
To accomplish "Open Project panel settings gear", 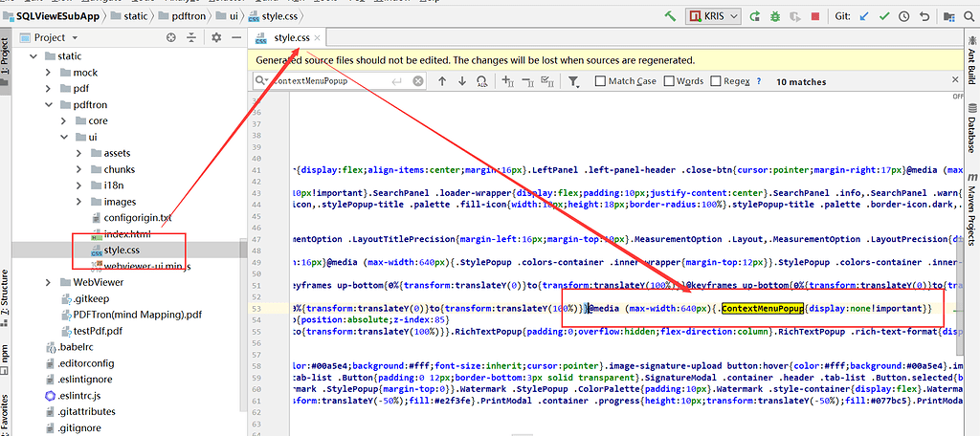I will click(x=215, y=37).
